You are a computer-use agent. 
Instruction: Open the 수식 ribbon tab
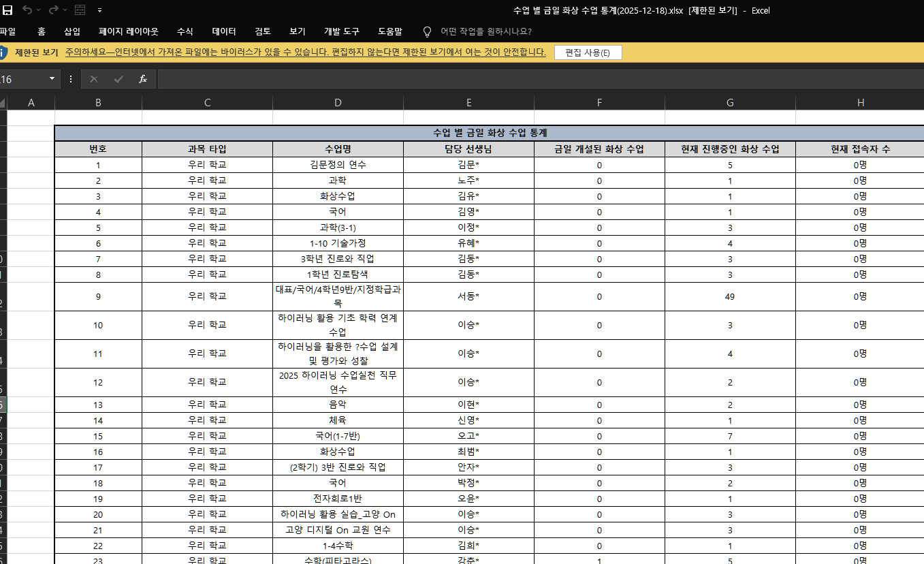tap(185, 31)
